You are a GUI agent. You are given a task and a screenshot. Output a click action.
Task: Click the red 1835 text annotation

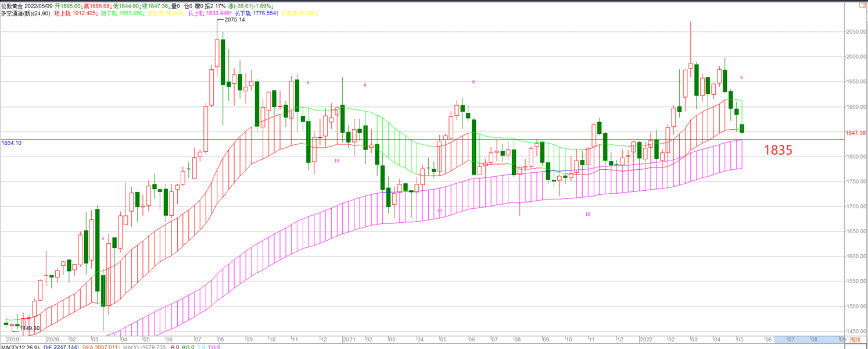pos(777,150)
